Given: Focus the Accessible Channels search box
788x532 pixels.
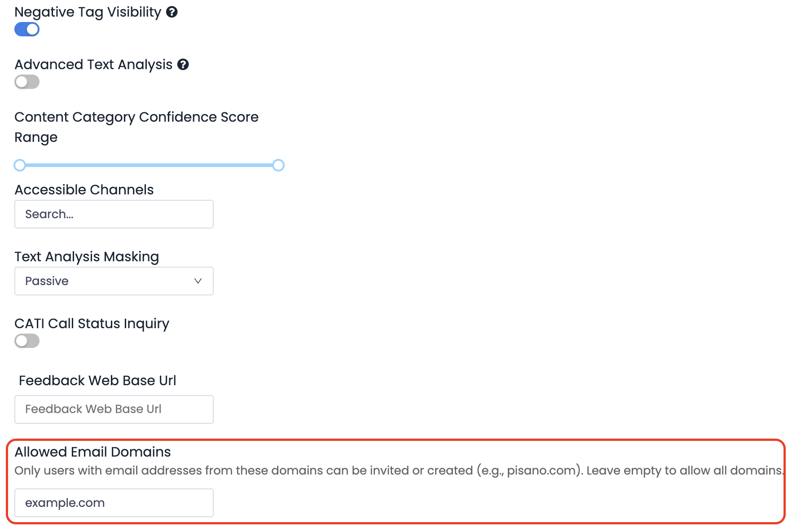Looking at the screenshot, I should pyautogui.click(x=114, y=214).
